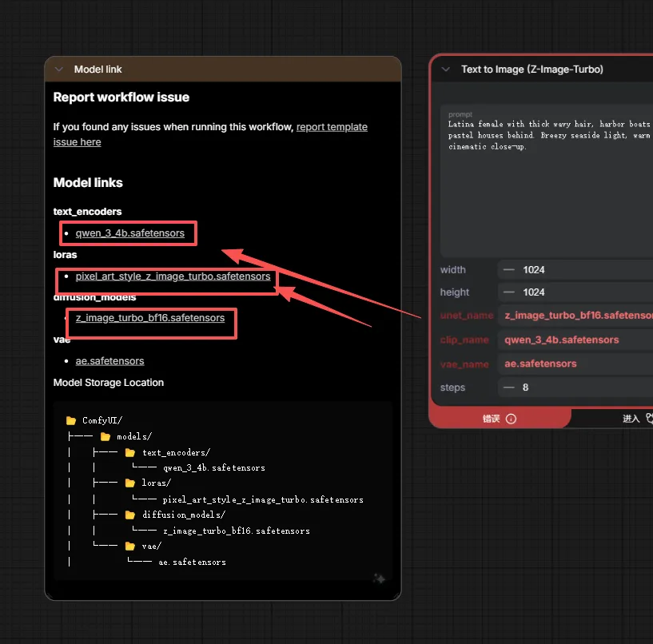This screenshot has width=653, height=644.
Task: Open the report template issue here link
Action: (x=210, y=134)
